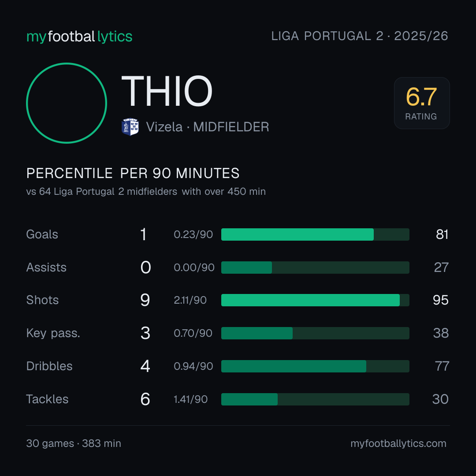Click the Dribbles 0.94/90 value

pyautogui.click(x=193, y=366)
